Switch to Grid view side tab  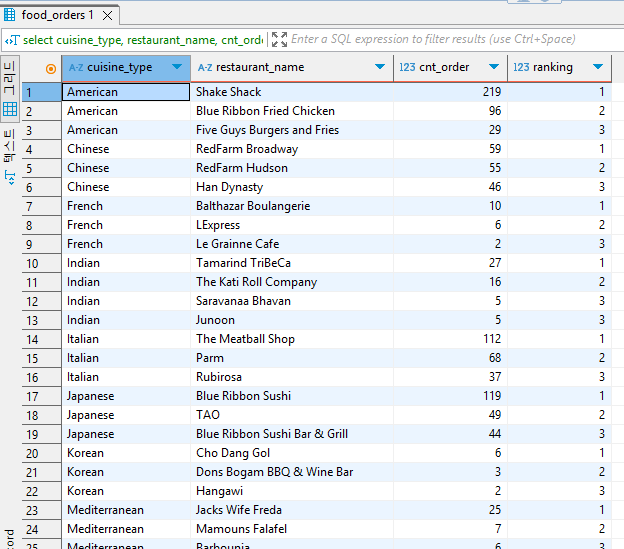click(10, 88)
